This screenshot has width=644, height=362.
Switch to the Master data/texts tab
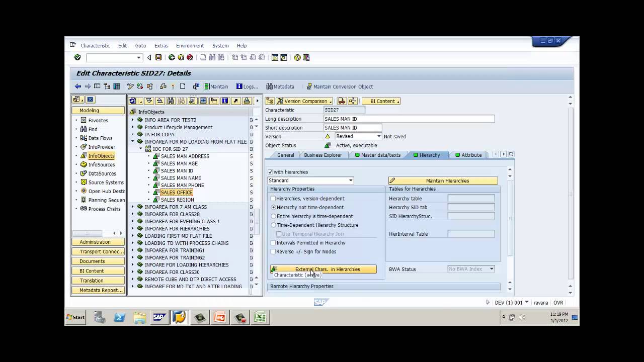(378, 155)
